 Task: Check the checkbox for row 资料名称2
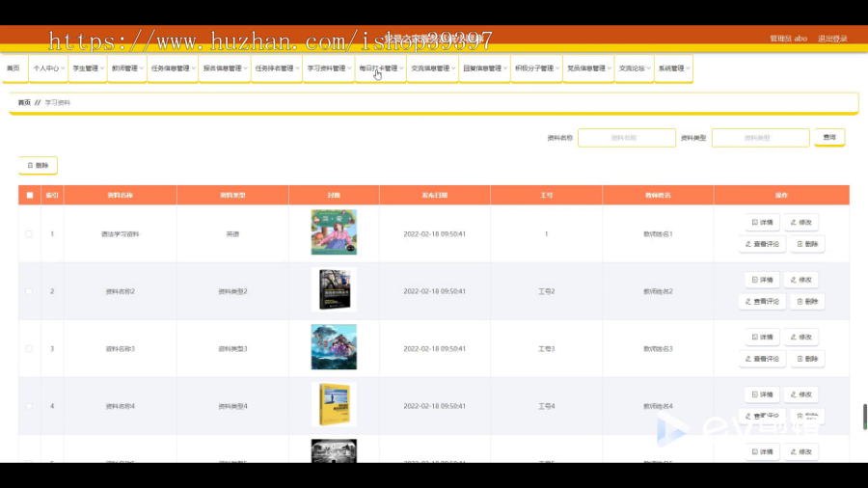point(29,291)
